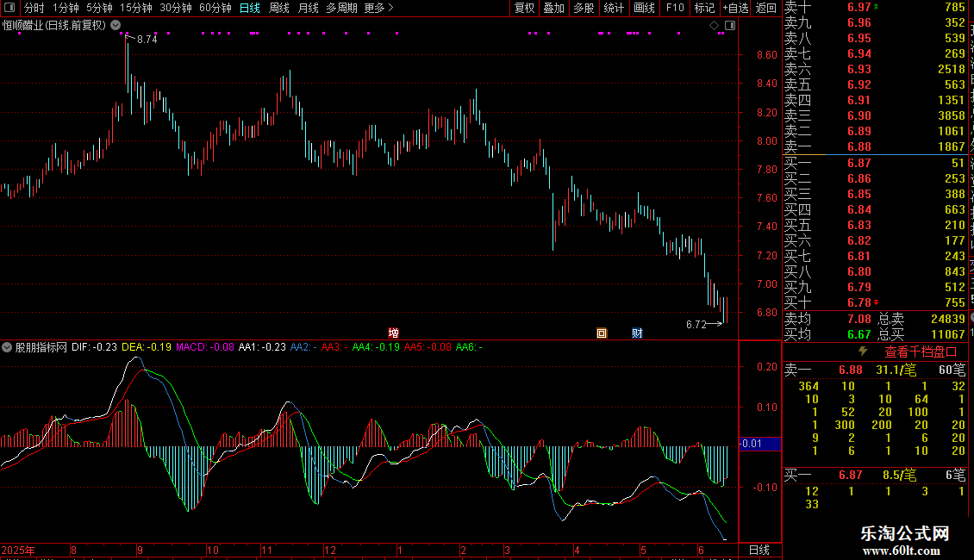The width and height of the screenshot is (974, 560).
Task: Click the DEA: -0.19 indicator value
Action: click(x=146, y=347)
